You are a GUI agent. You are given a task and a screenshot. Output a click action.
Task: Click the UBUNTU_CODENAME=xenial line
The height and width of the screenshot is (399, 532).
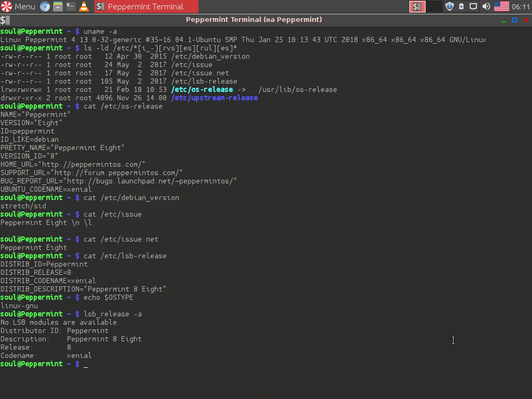(x=46, y=189)
